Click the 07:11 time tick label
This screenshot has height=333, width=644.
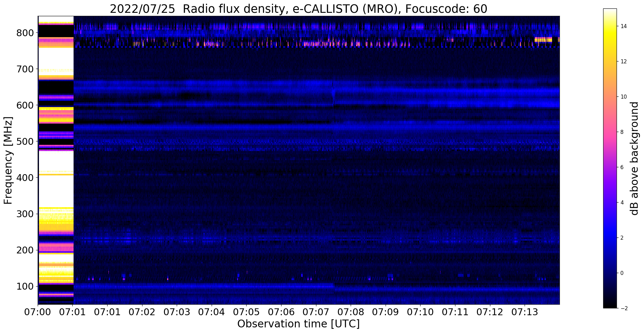pos(455,312)
